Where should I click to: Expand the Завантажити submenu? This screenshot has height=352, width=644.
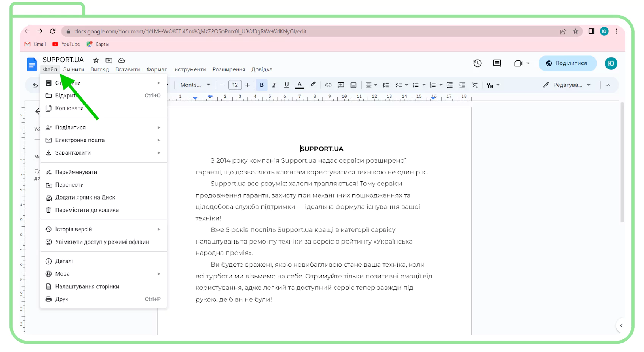(104, 153)
